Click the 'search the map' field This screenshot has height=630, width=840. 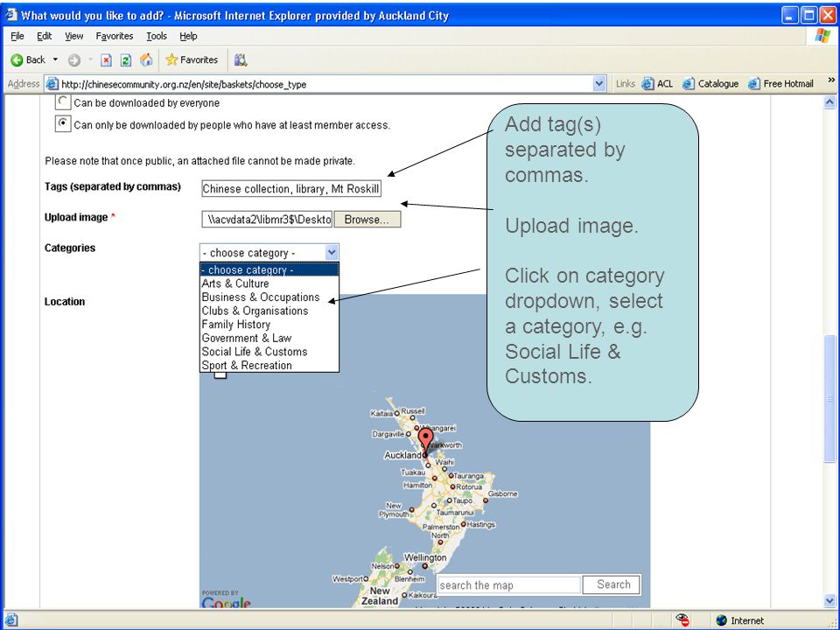click(509, 585)
